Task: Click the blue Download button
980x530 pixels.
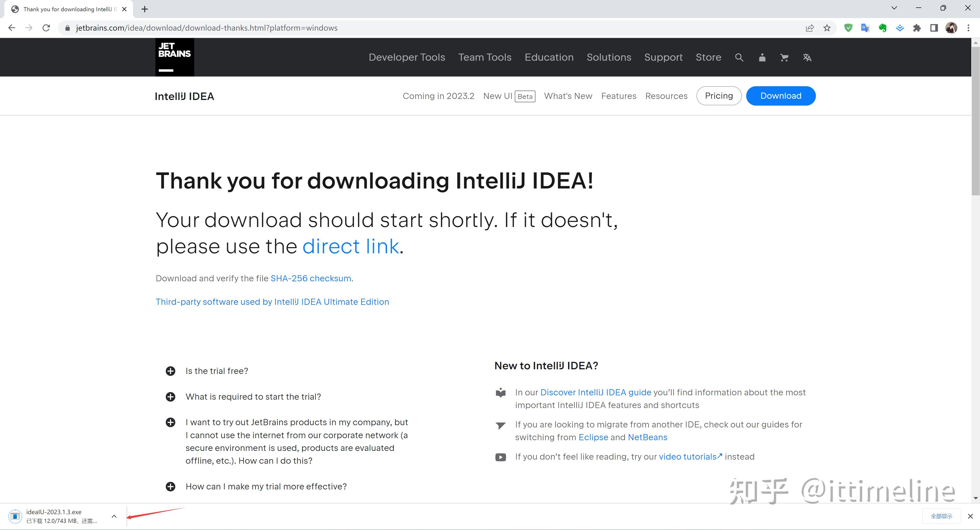Action: coord(780,96)
